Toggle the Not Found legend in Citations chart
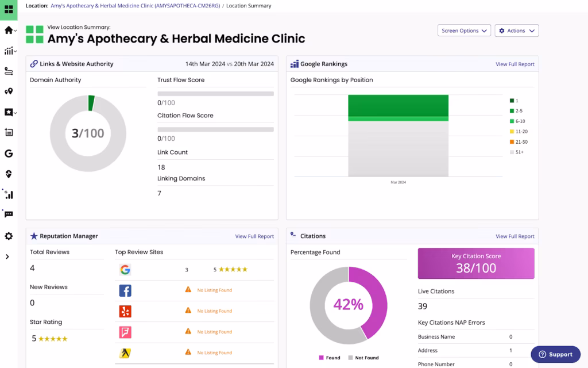 click(x=363, y=358)
